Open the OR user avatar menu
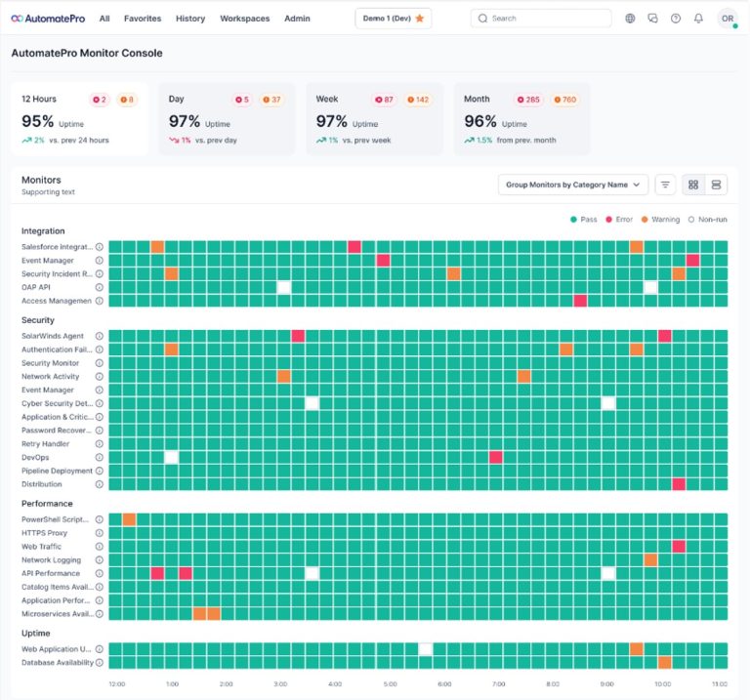Screen dimensions: 750x700 point(727,19)
